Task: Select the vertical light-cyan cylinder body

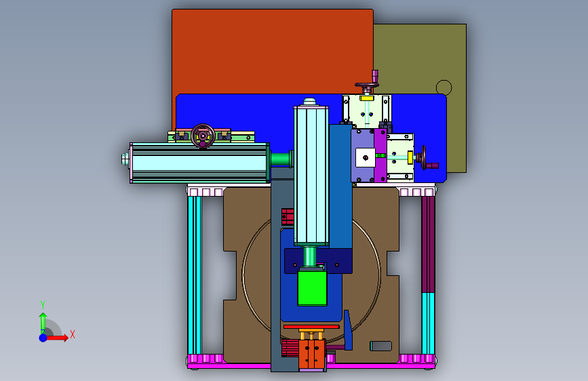Action: point(311,176)
